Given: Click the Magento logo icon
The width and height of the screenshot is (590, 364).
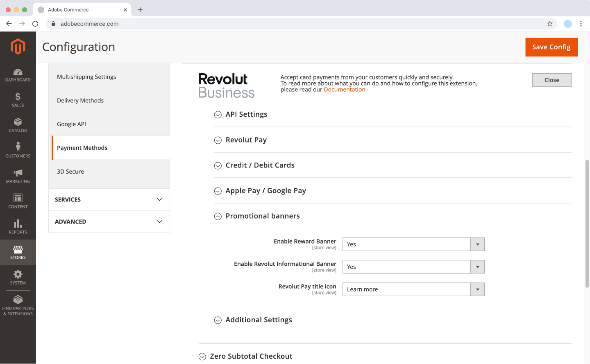Looking at the screenshot, I should pos(18,46).
